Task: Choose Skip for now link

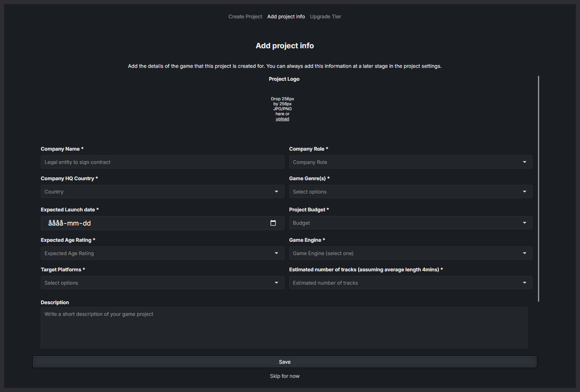Action: click(285, 376)
